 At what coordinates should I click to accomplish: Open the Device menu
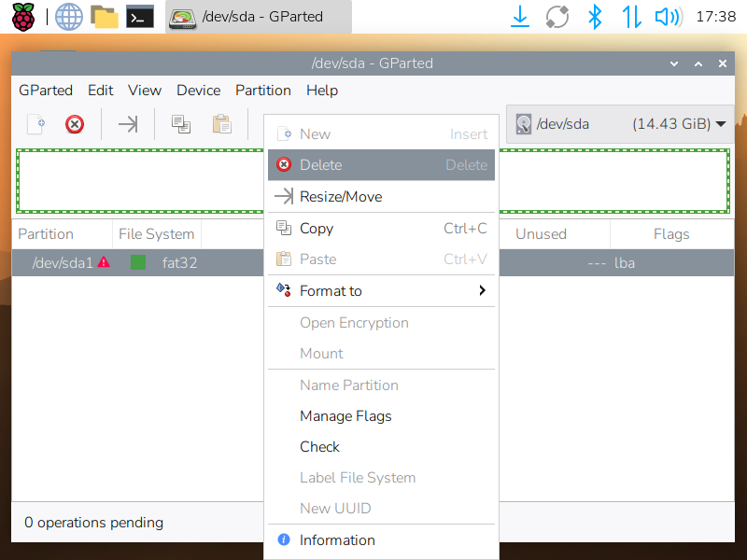coord(198,91)
